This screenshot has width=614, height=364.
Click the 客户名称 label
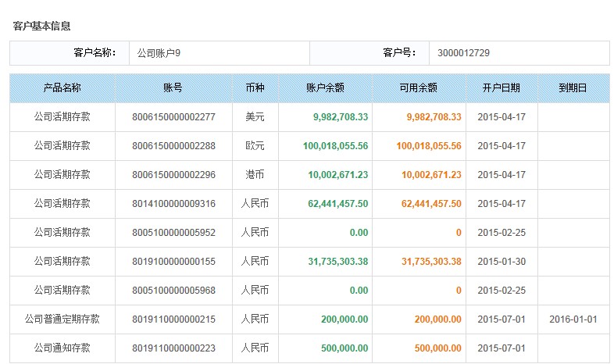95,52
